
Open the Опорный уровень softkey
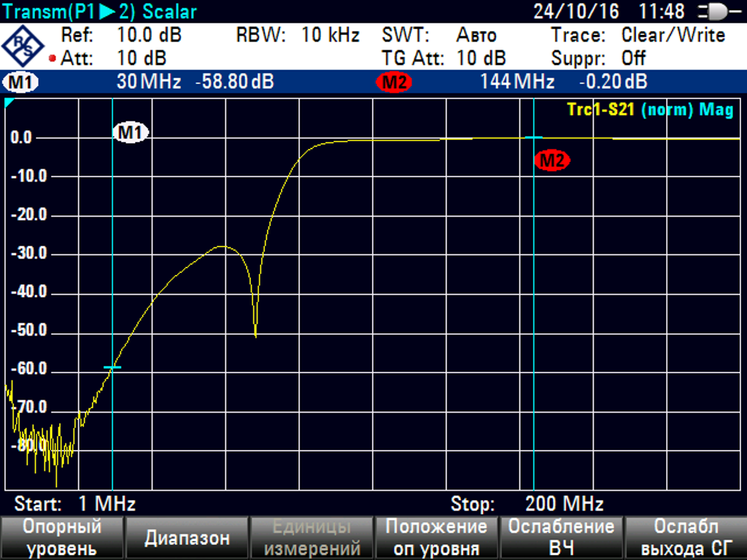pos(62,538)
